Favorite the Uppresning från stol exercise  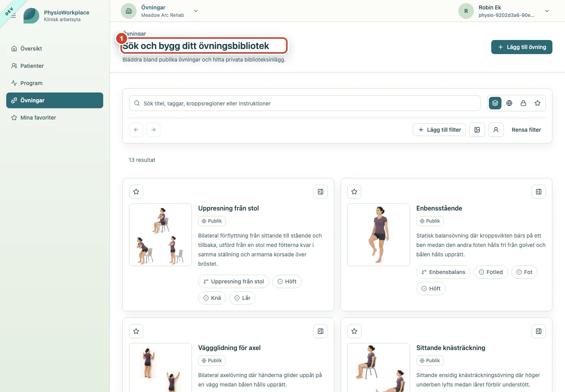136,192
